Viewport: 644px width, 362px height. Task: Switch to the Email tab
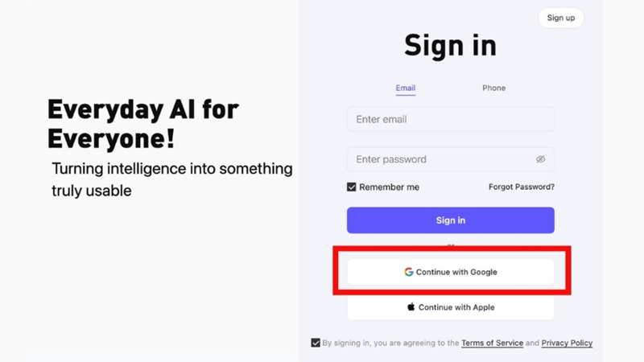[x=406, y=88]
